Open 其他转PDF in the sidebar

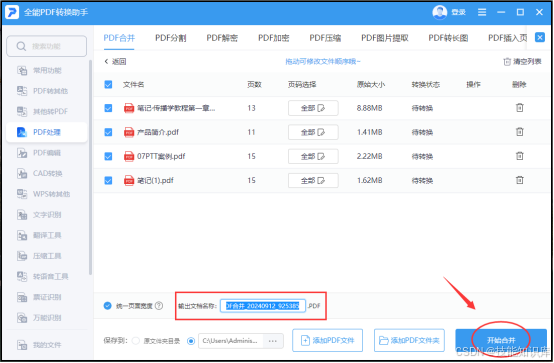43,111
